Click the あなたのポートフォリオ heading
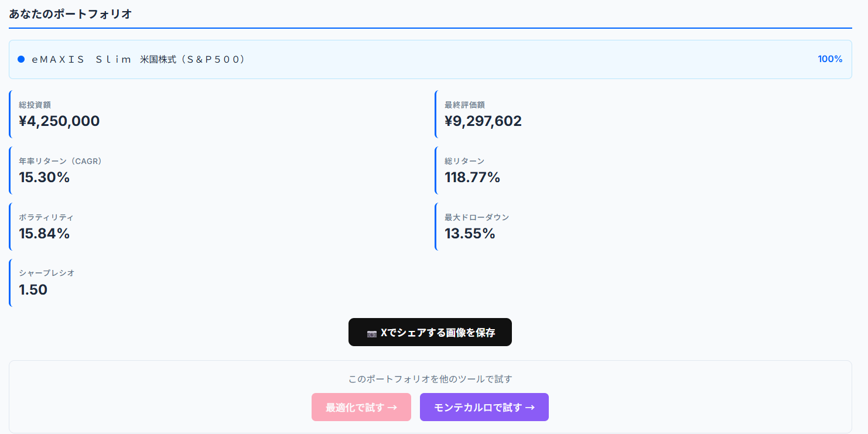 pyautogui.click(x=70, y=13)
